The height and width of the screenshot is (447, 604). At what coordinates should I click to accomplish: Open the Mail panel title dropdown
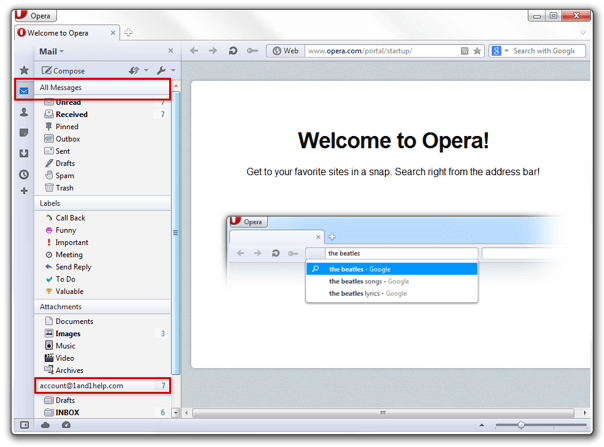(52, 51)
